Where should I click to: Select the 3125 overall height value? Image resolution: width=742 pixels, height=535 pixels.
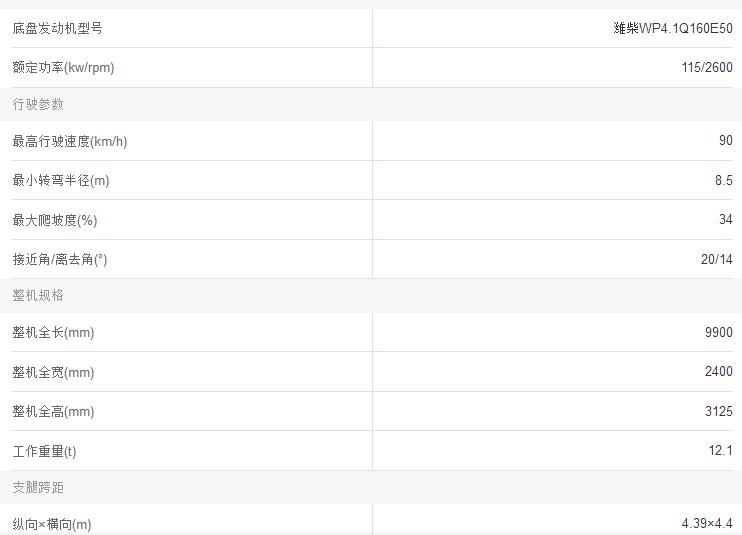pyautogui.click(x=718, y=411)
